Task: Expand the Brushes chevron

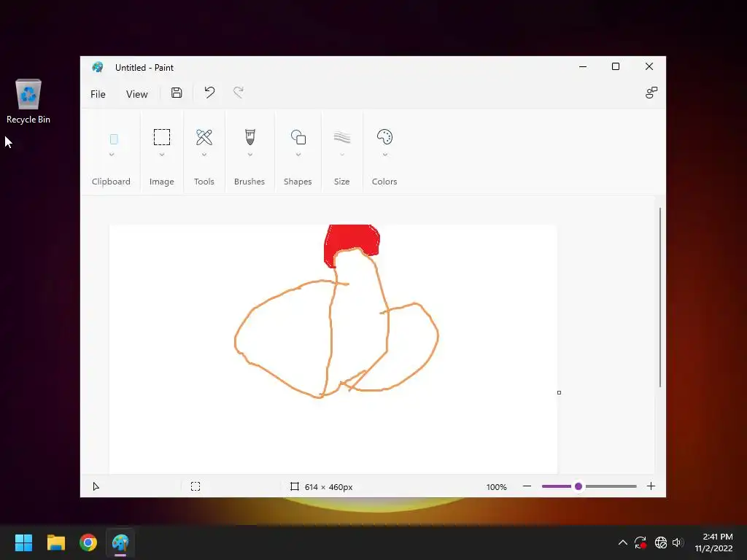Action: pyautogui.click(x=250, y=155)
